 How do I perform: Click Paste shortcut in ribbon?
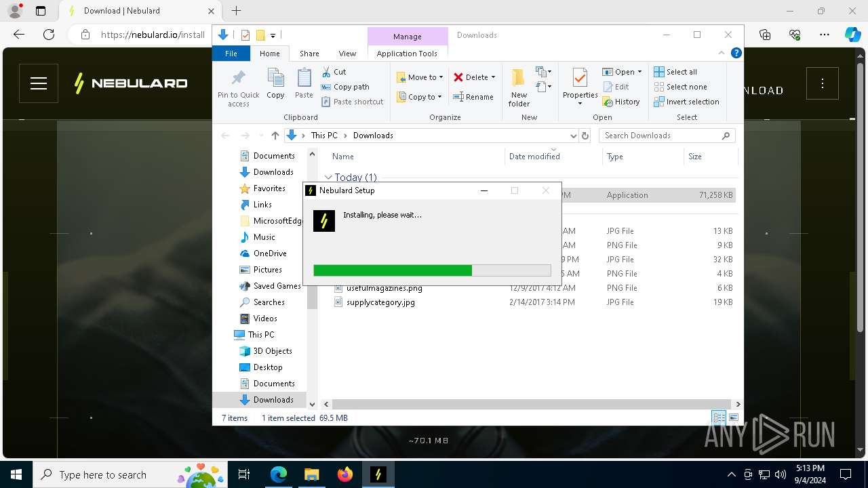pyautogui.click(x=352, y=102)
